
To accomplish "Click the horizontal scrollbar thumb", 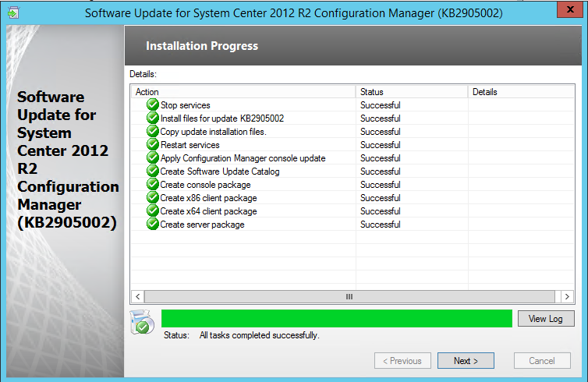I will coord(349,296).
